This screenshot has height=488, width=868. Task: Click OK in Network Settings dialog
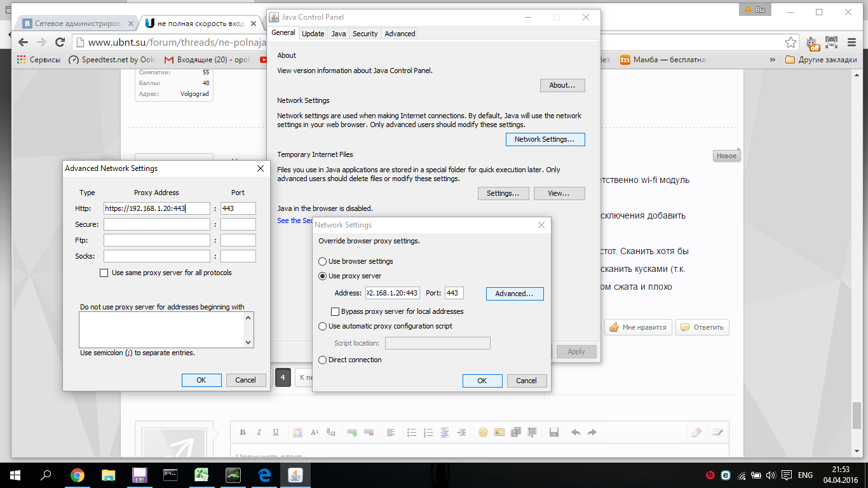pyautogui.click(x=482, y=381)
